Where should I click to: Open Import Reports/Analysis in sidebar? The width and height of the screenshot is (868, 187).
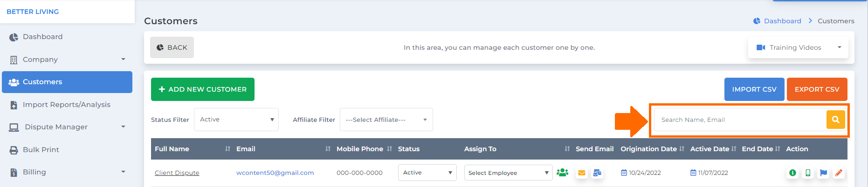pos(67,105)
